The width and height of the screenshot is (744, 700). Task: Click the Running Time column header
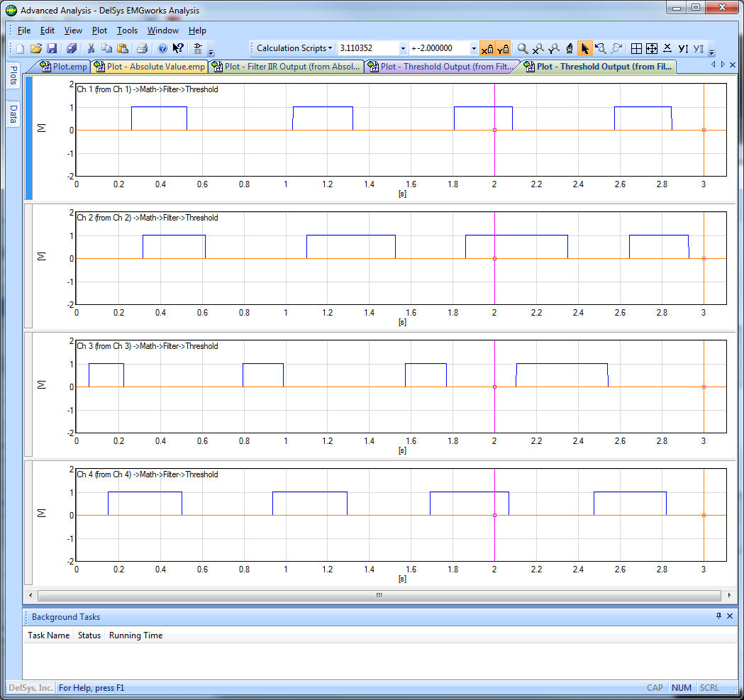click(x=135, y=635)
